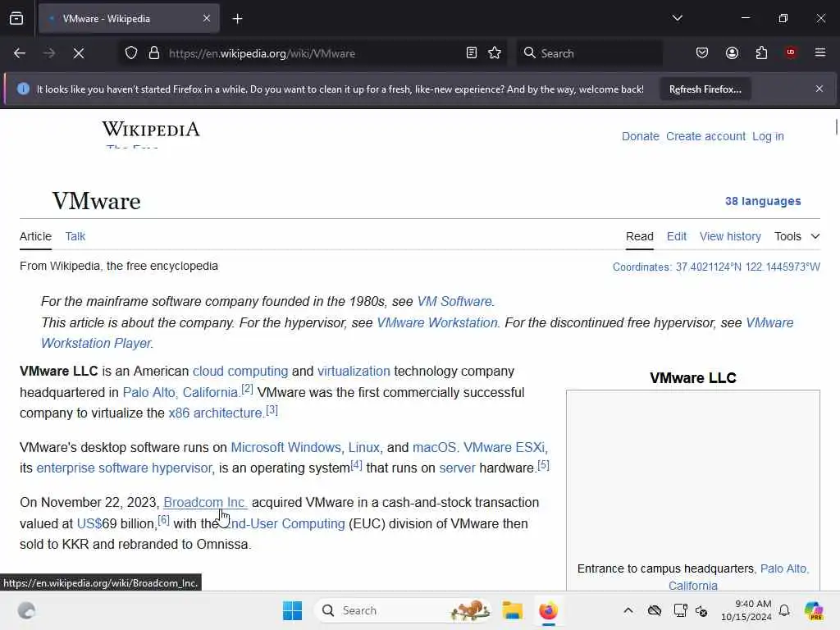
Task: Open the Extensions panel
Action: 761,53
